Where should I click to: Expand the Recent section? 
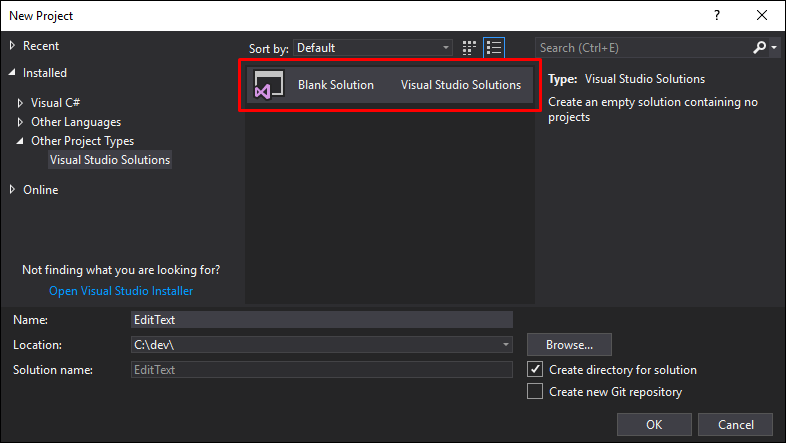pyautogui.click(x=13, y=46)
